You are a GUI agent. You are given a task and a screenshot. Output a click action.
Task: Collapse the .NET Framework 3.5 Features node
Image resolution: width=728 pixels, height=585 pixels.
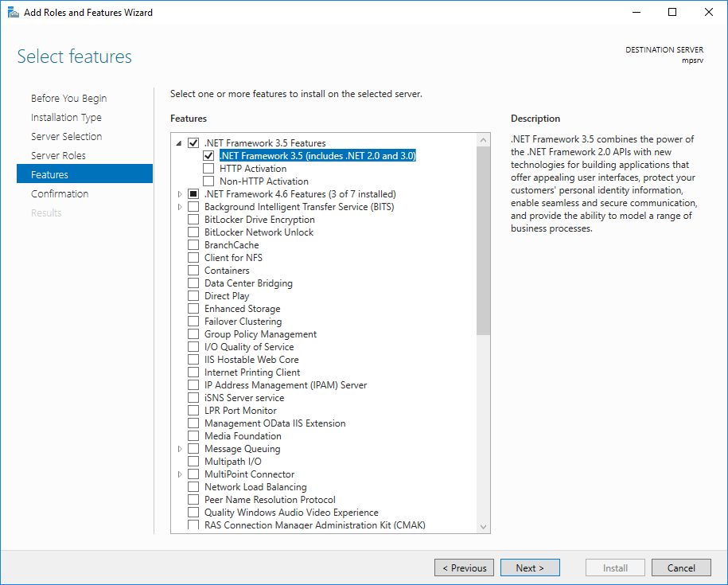coord(179,143)
